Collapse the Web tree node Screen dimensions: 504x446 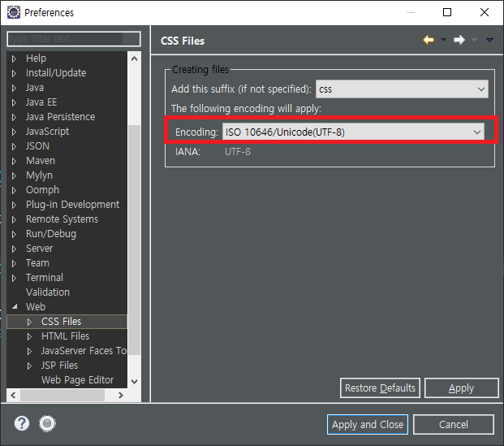(x=15, y=306)
